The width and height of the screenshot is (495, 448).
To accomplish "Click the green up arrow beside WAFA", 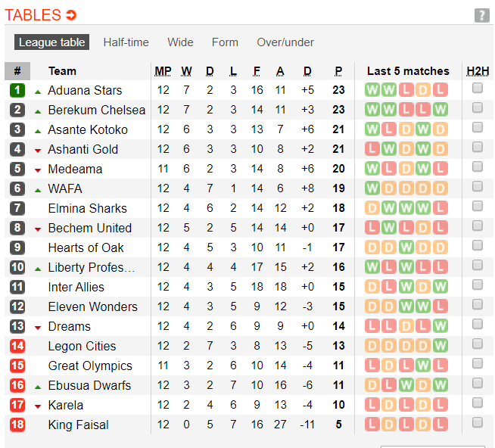I will click(38, 189).
